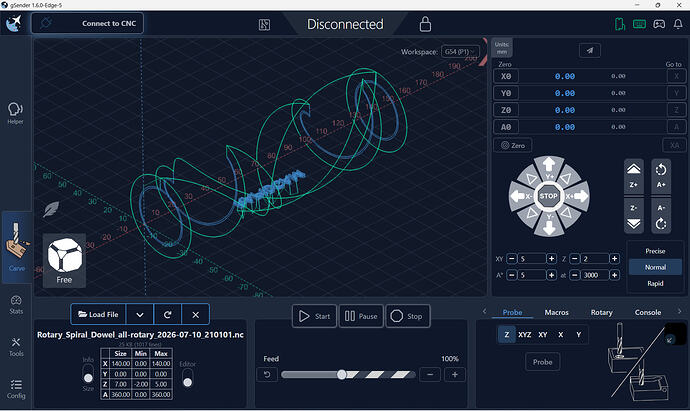Open gamepad controller settings icon
The height and width of the screenshot is (411, 690).
[659, 24]
